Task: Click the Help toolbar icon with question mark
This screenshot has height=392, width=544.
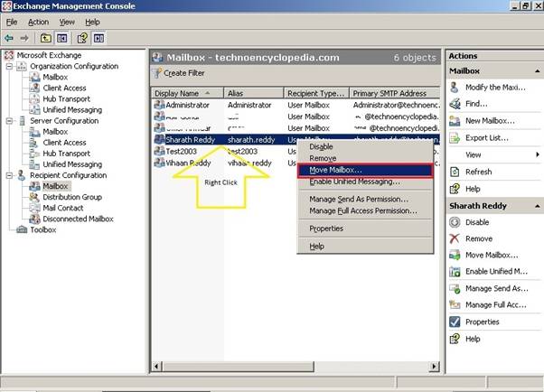Action: (82, 38)
